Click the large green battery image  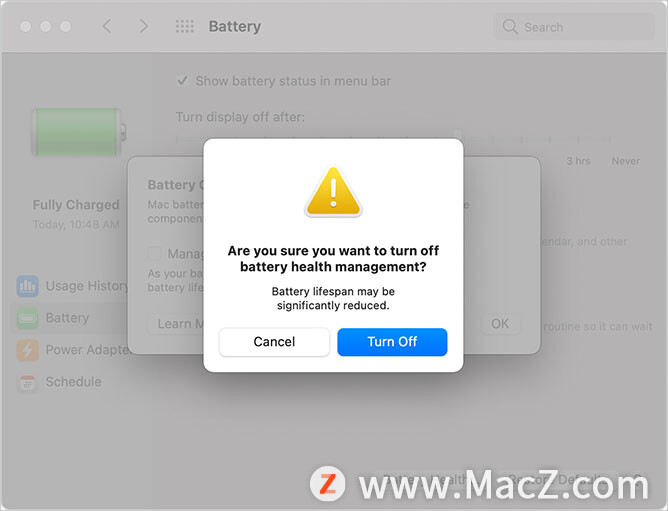(79, 132)
